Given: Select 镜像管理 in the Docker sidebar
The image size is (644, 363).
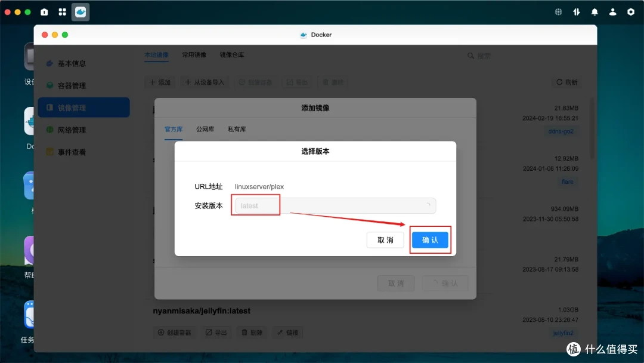Looking at the screenshot, I should pyautogui.click(x=84, y=107).
